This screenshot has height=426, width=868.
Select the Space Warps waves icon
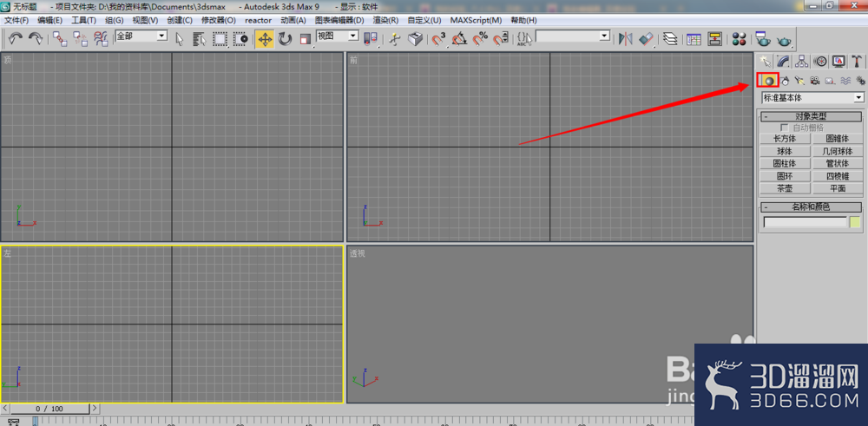pyautogui.click(x=845, y=81)
